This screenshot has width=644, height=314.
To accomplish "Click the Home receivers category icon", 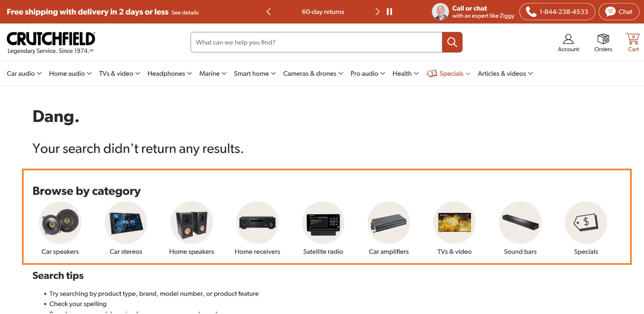I will coord(257,222).
